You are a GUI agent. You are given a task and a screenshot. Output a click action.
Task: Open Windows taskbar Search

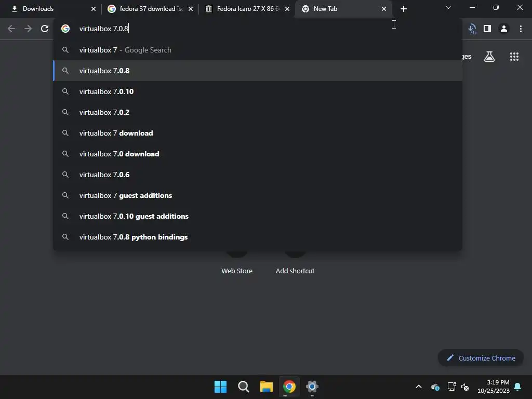pyautogui.click(x=243, y=387)
